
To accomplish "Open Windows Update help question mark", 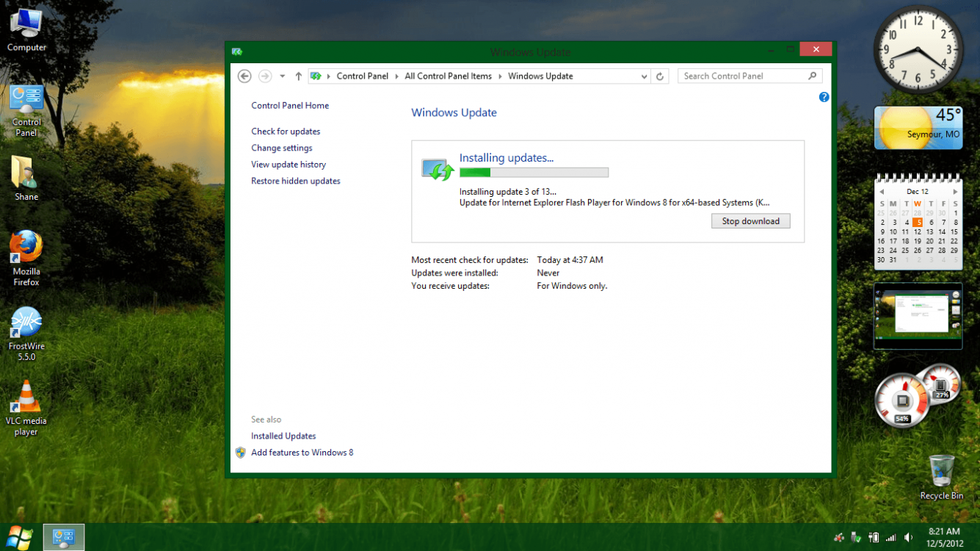I will (824, 97).
